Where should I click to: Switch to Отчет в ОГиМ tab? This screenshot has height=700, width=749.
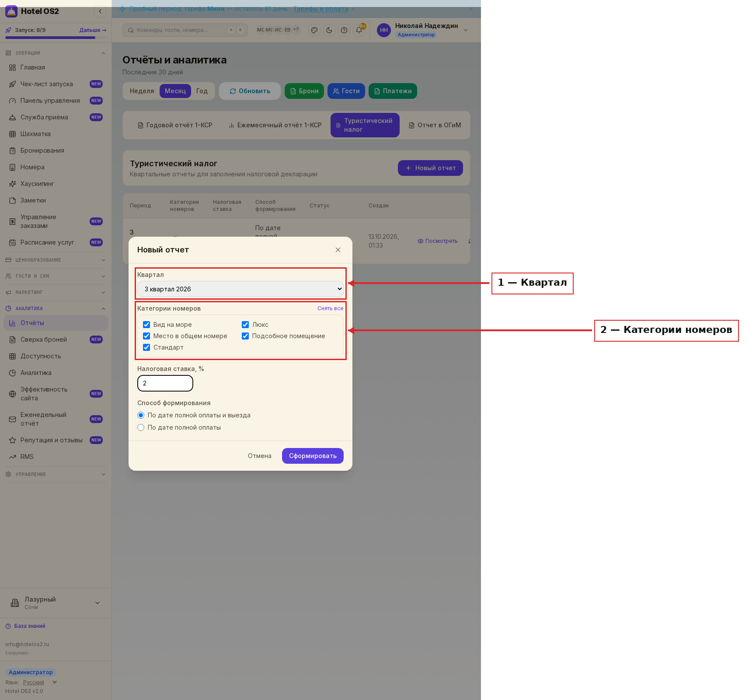[435, 125]
